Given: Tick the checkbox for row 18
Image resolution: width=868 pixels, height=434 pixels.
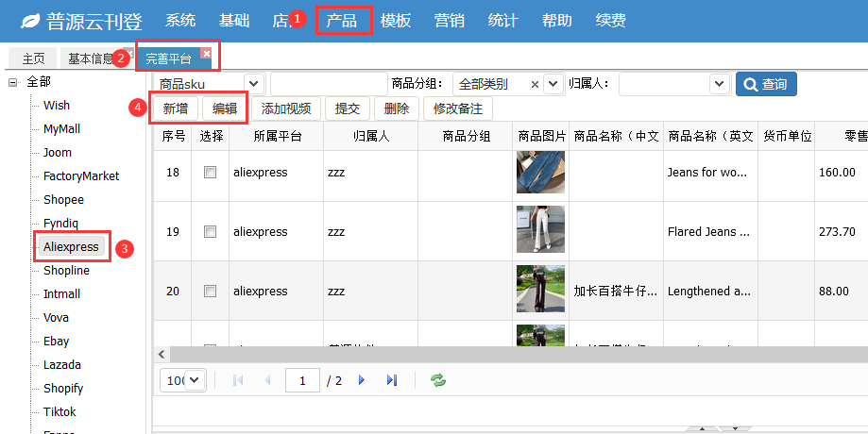Looking at the screenshot, I should 210,173.
